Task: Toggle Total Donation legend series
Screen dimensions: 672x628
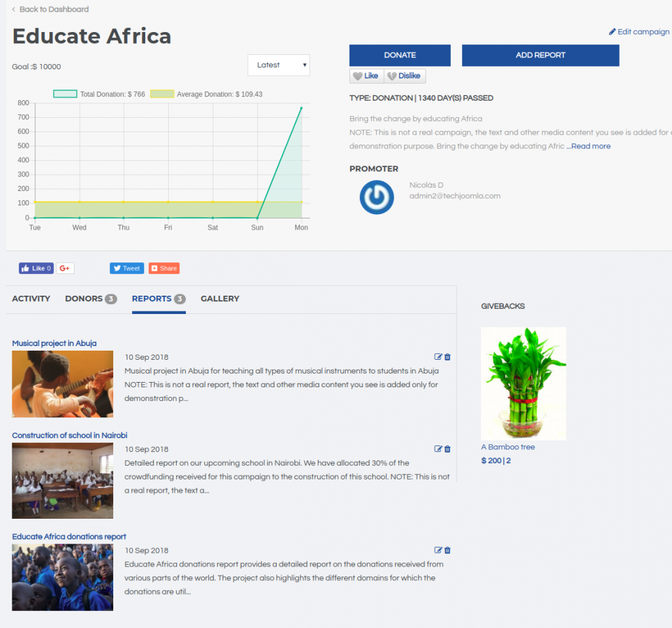Action: coord(65,94)
